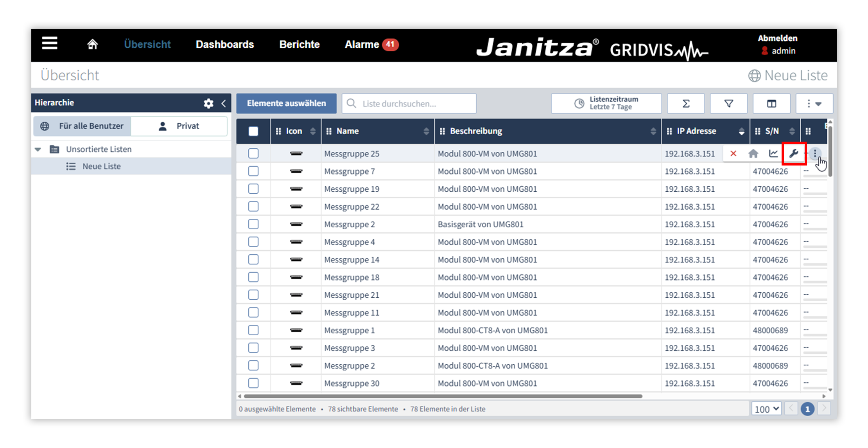Toggle the select-all checkbox in the header
868x448 pixels.
click(253, 131)
